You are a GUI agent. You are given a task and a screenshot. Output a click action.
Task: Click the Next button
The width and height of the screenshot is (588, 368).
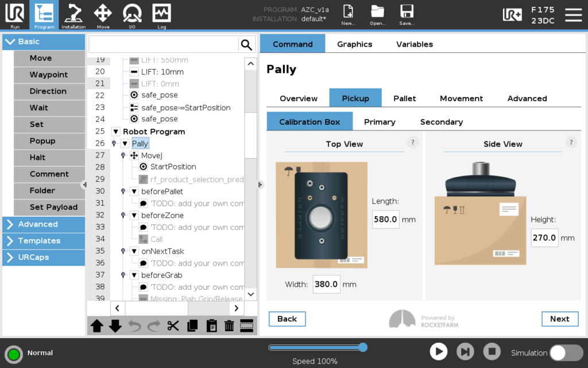click(x=559, y=319)
